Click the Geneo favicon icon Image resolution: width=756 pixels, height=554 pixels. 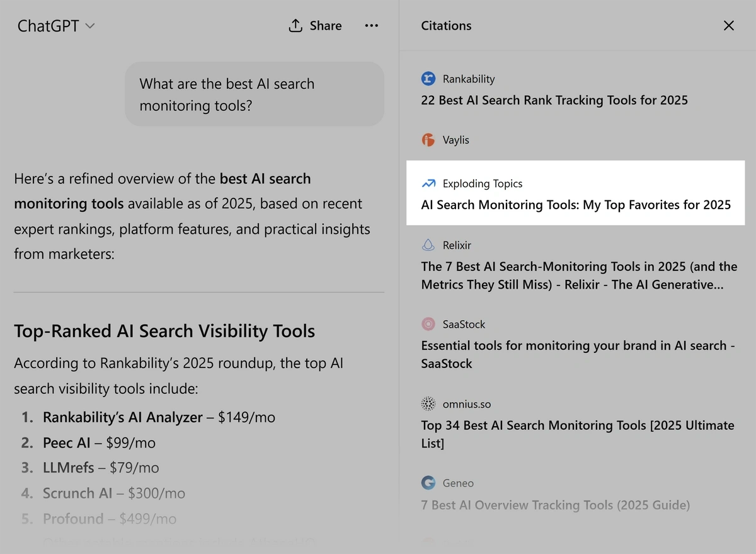[428, 483]
